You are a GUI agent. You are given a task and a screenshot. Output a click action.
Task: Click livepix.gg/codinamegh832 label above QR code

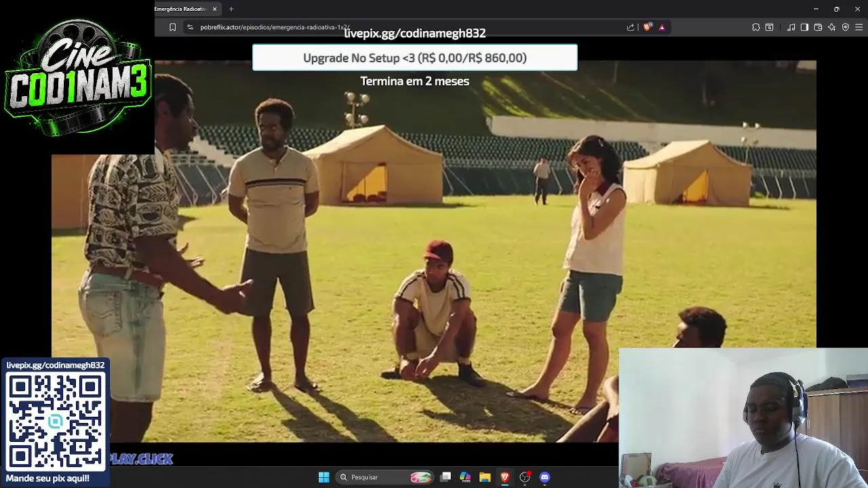click(56, 365)
